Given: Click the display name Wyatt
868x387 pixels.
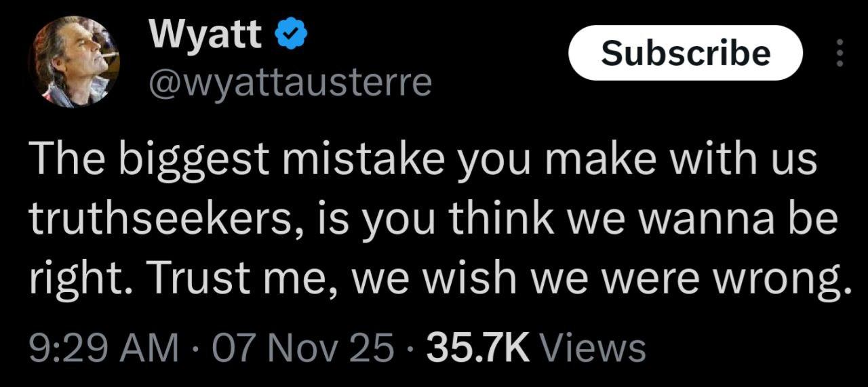Looking at the screenshot, I should (205, 35).
